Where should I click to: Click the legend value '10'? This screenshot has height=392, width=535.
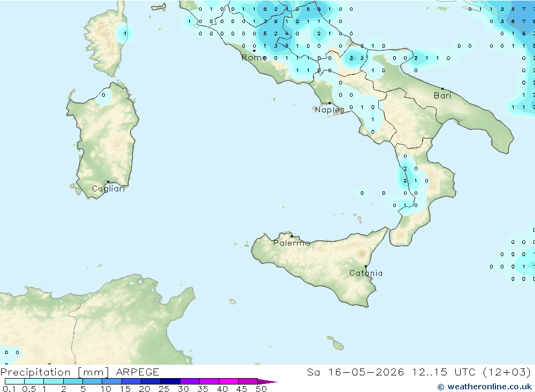click(x=106, y=389)
